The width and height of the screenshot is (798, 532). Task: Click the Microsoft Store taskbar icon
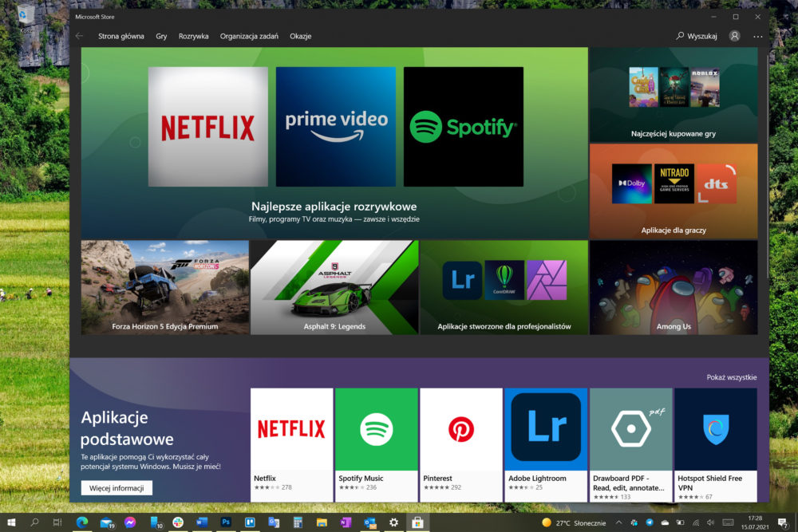417,522
